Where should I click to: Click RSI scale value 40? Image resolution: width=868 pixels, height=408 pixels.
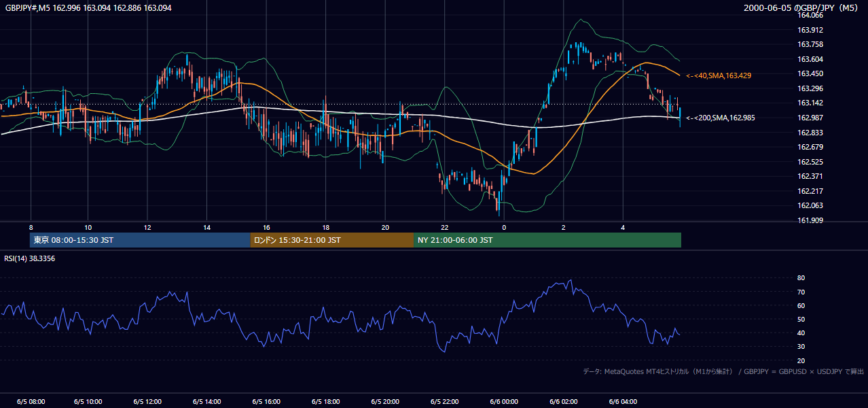pos(801,333)
